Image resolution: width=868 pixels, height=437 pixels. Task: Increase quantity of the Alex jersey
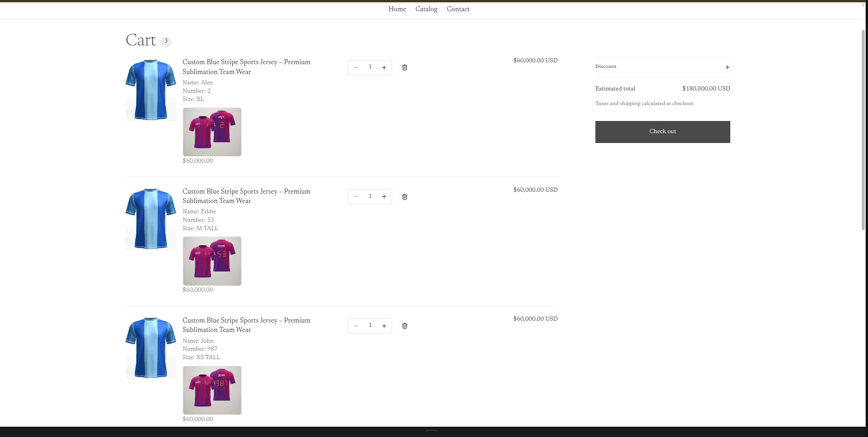pyautogui.click(x=384, y=68)
